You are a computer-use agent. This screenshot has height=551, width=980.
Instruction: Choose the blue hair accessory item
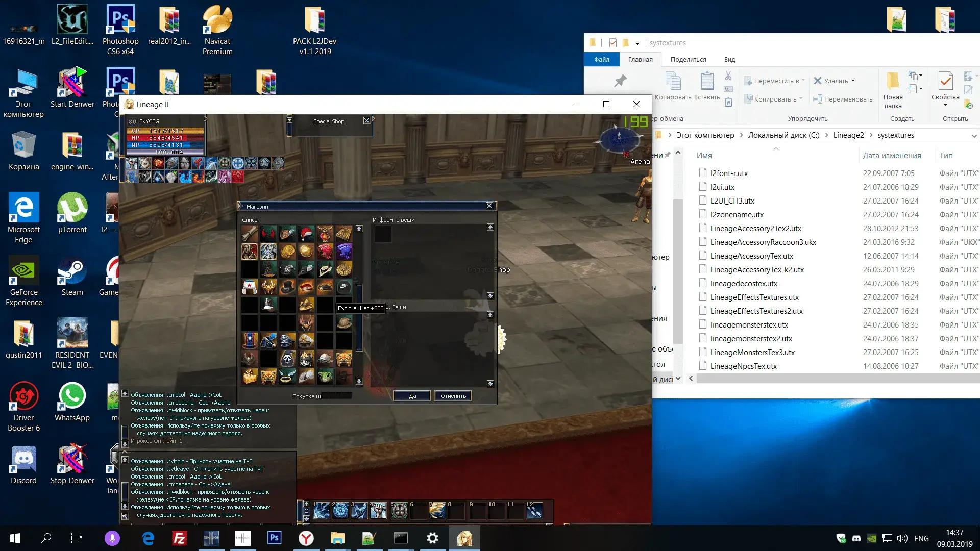tap(344, 252)
